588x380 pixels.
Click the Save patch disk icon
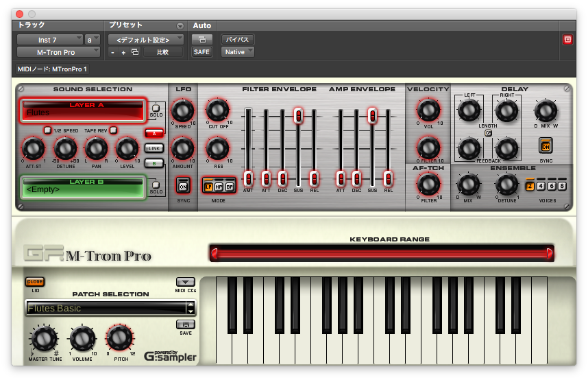(x=186, y=324)
